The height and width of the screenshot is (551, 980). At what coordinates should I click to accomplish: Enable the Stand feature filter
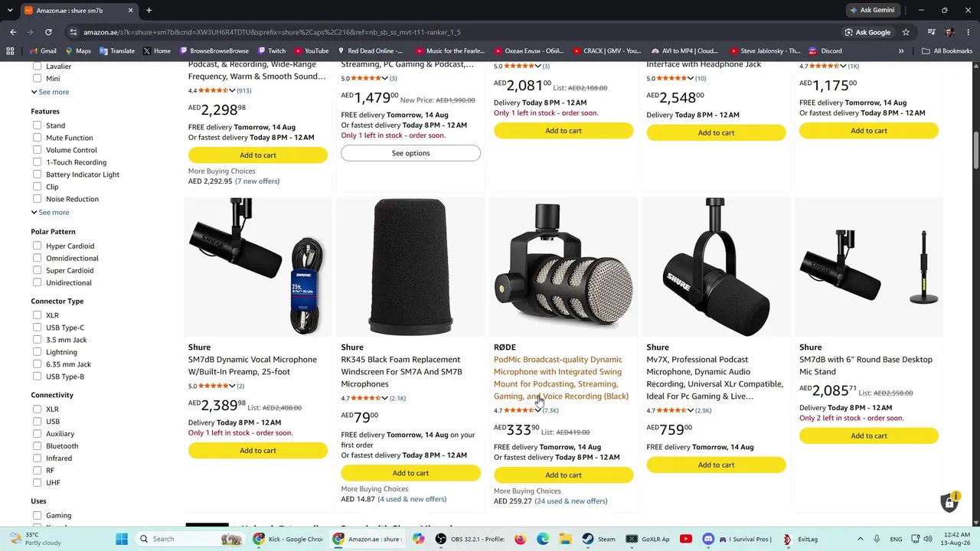coord(37,126)
